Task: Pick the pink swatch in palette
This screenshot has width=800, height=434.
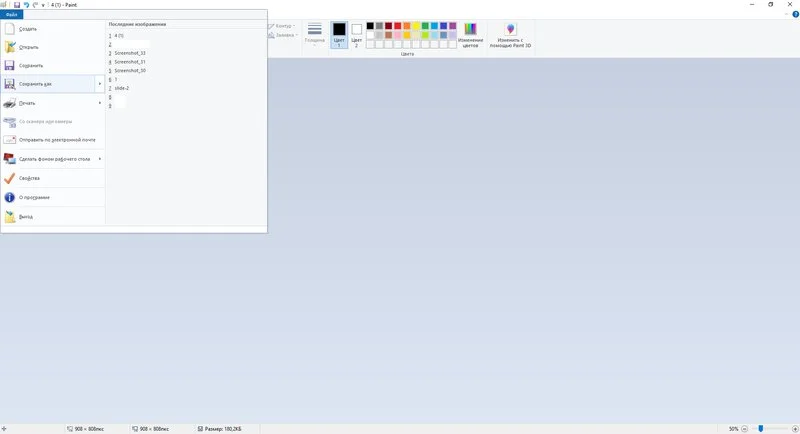Action: tap(397, 35)
